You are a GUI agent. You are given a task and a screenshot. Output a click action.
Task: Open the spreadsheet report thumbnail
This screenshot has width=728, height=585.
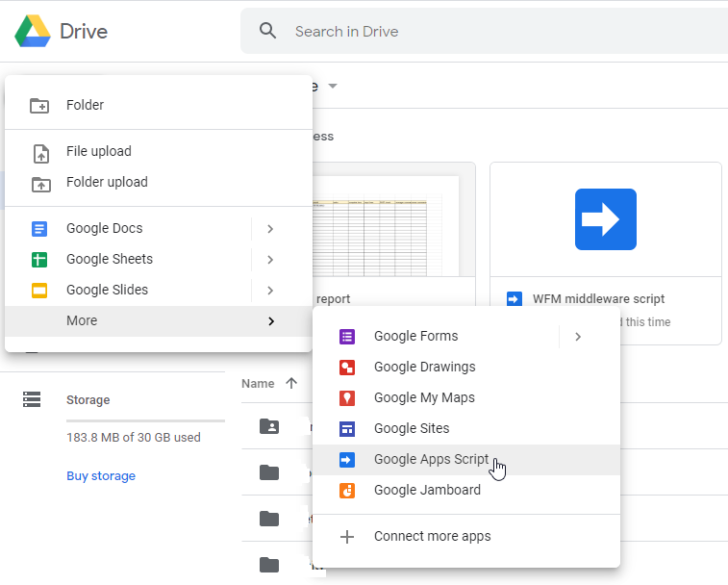tap(393, 219)
